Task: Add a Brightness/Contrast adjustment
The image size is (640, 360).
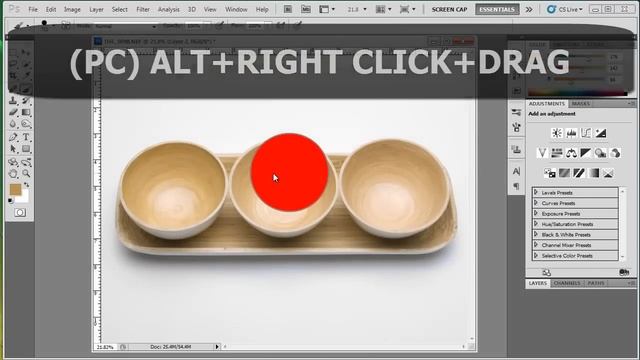Action: click(557, 133)
